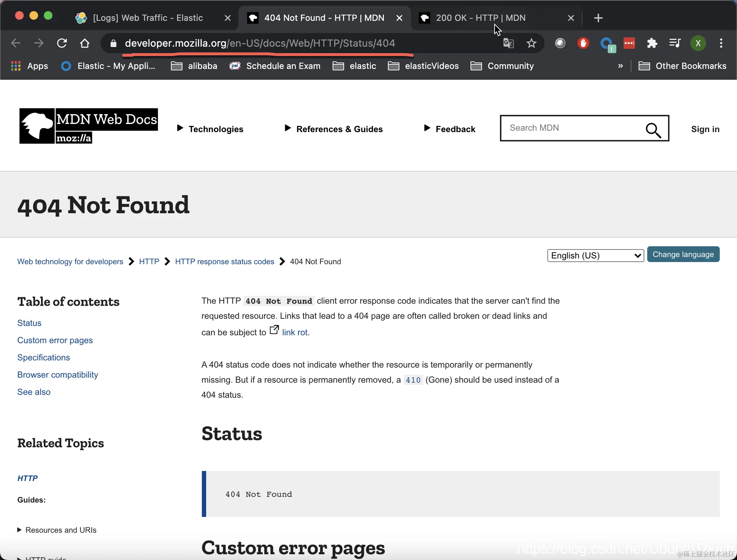Switch to the 200 OK MDN tab
This screenshot has width=737, height=560.
pos(481,18)
